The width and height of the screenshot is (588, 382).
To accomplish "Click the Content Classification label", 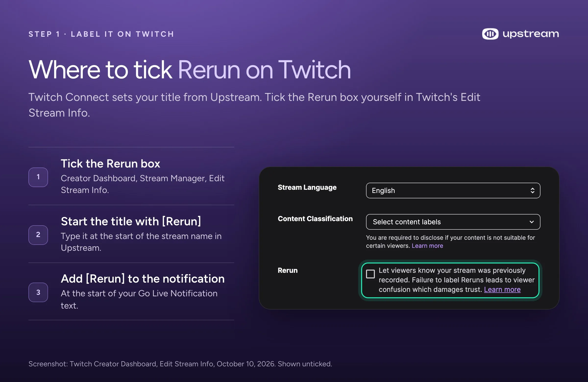I will click(315, 218).
